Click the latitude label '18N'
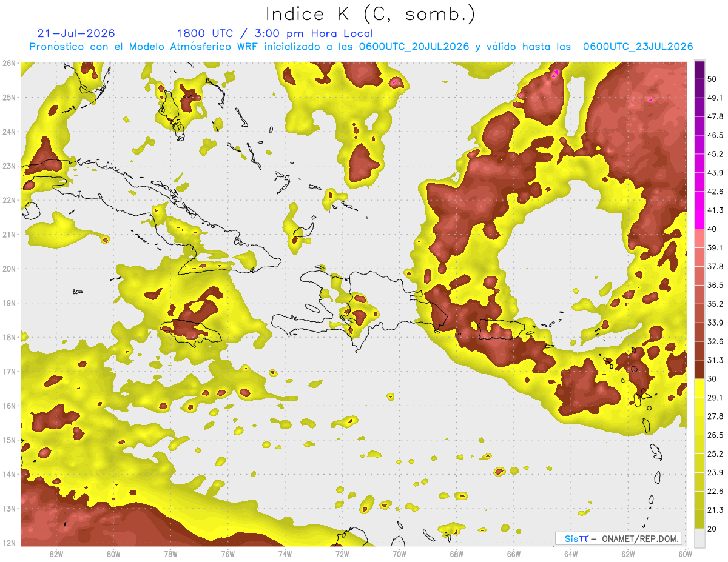This screenshot has height=562, width=728. tap(8, 337)
